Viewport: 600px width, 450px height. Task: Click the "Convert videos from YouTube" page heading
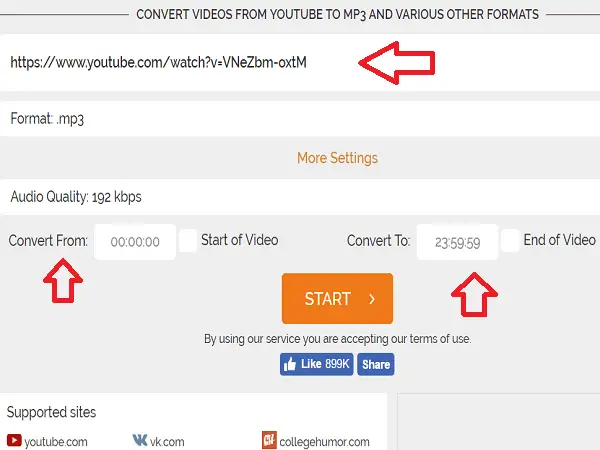(338, 15)
